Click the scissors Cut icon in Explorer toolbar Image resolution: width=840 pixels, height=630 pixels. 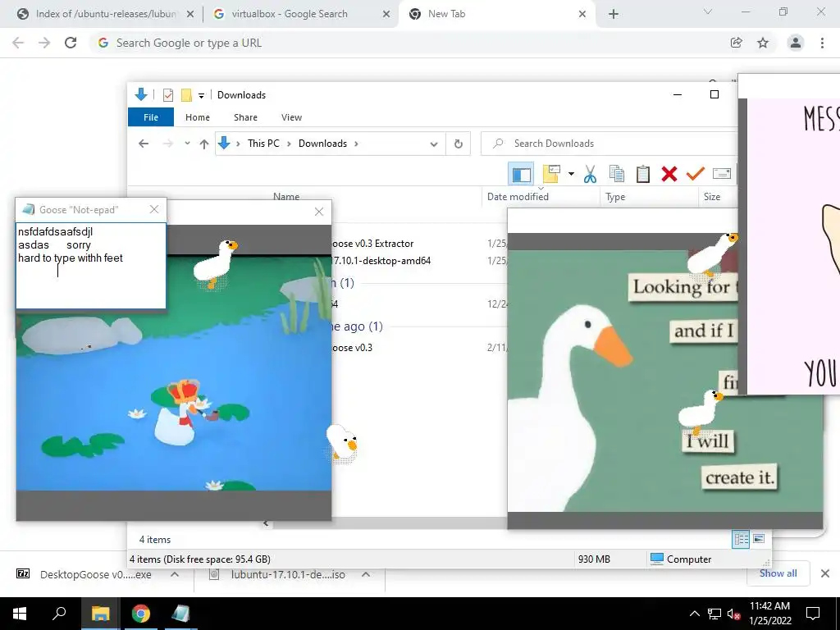tap(590, 174)
